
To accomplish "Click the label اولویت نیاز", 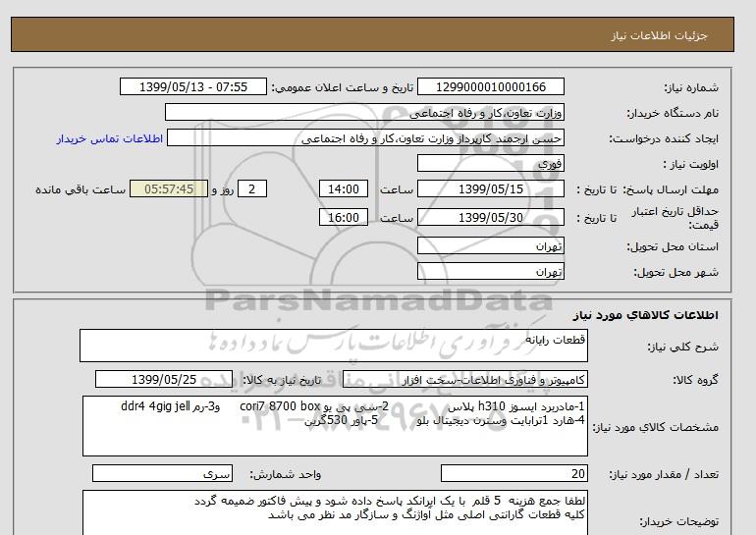I will (x=690, y=164).
